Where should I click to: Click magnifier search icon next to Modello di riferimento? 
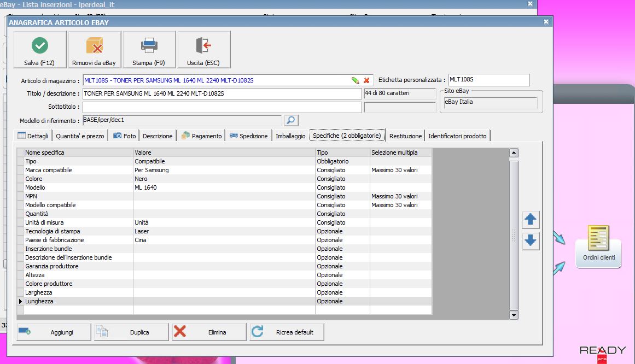click(291, 120)
